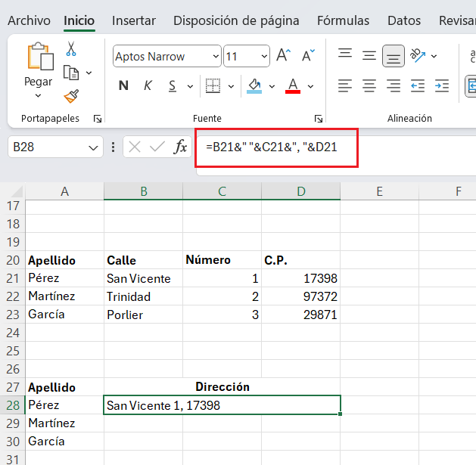Select column F header
The image size is (476, 465).
(448, 191)
